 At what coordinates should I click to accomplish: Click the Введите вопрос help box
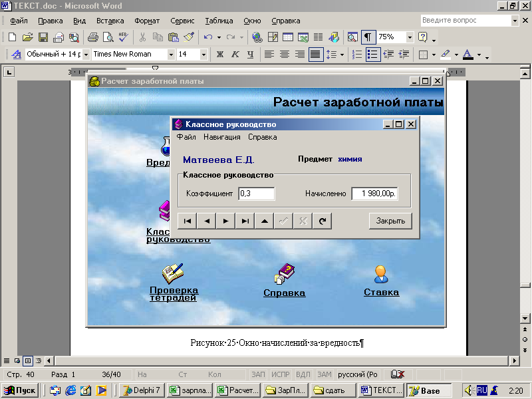pyautogui.click(x=466, y=21)
